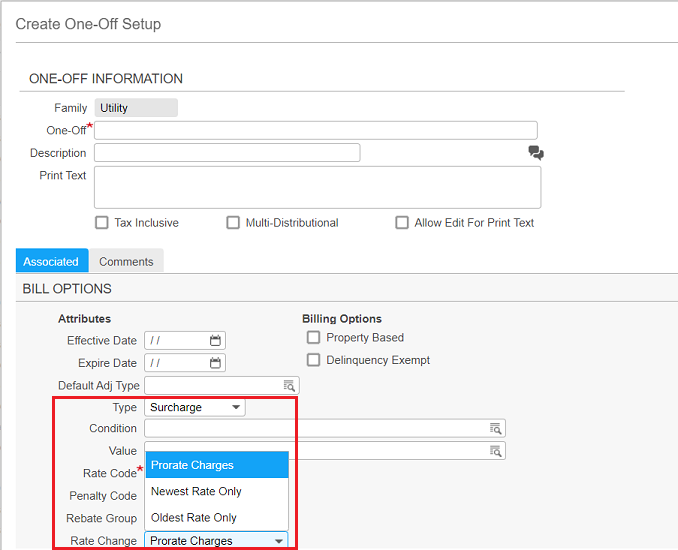678x550 pixels.
Task: Open the Expire Date calendar picker
Action: coord(215,363)
